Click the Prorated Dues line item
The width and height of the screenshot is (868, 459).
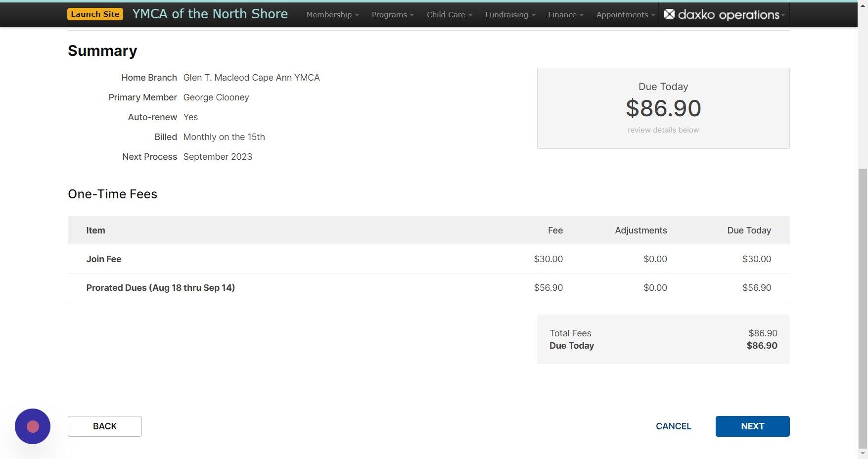click(x=297, y=287)
